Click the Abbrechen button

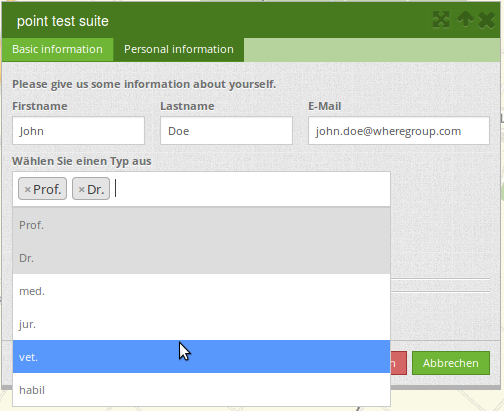pyautogui.click(x=451, y=363)
